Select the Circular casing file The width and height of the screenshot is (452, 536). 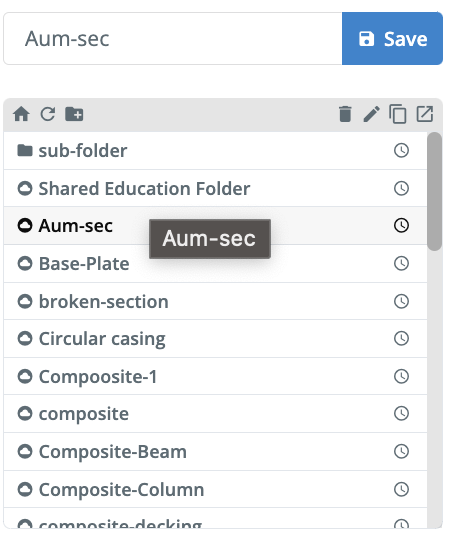point(215,339)
